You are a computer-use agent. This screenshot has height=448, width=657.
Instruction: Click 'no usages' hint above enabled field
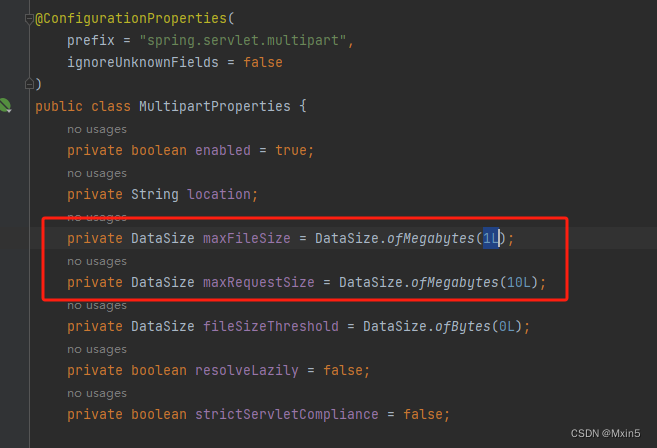(97, 129)
